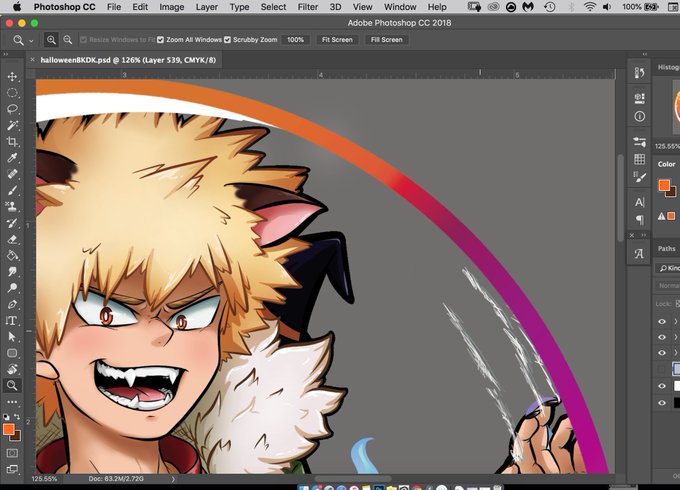Reset to default foreground and background colors

[7, 417]
